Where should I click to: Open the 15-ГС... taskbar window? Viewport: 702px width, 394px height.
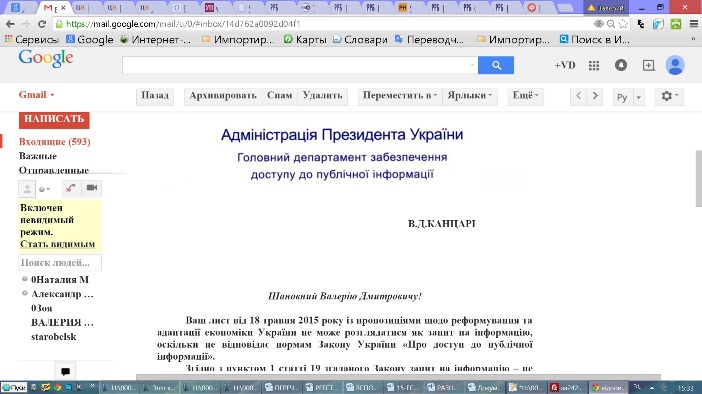[402, 387]
